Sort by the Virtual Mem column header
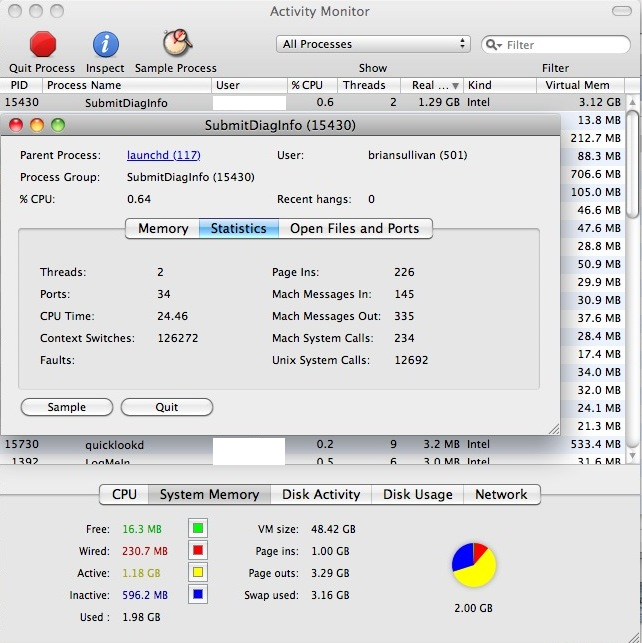 pos(580,85)
